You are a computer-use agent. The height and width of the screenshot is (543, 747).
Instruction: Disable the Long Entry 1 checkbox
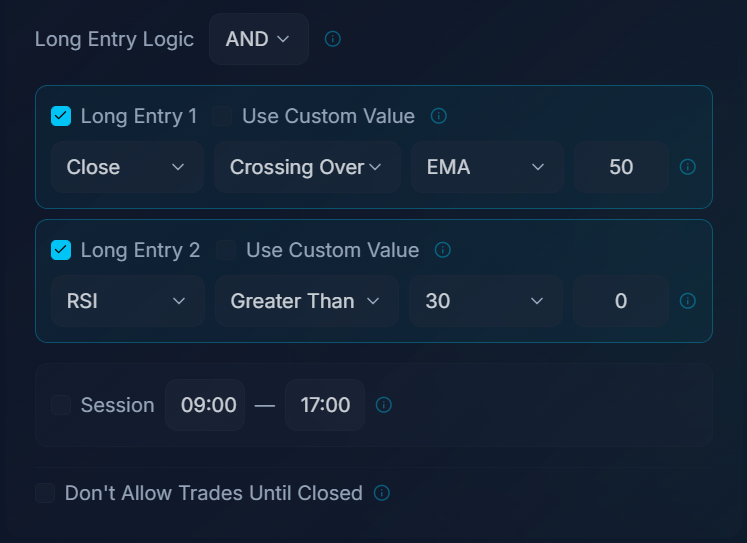(61, 116)
